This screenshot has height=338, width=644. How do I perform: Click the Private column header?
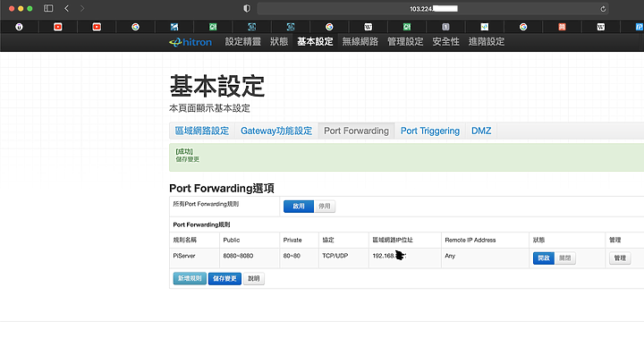(x=292, y=240)
